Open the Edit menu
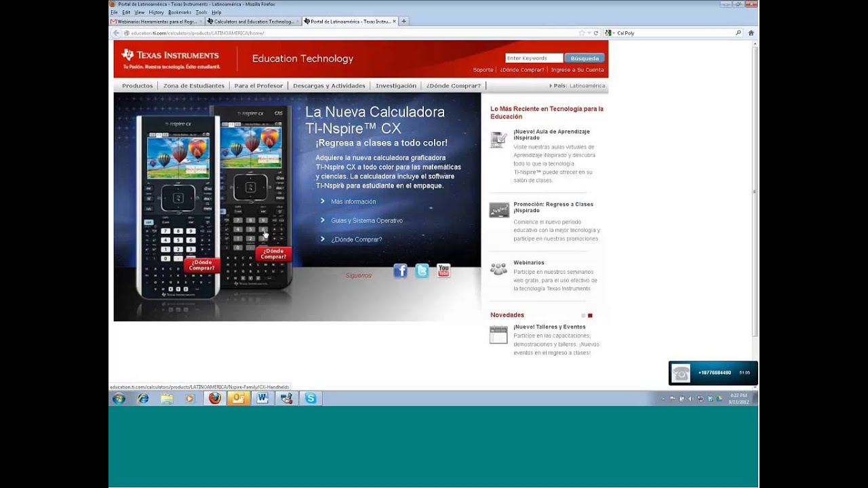 126,12
